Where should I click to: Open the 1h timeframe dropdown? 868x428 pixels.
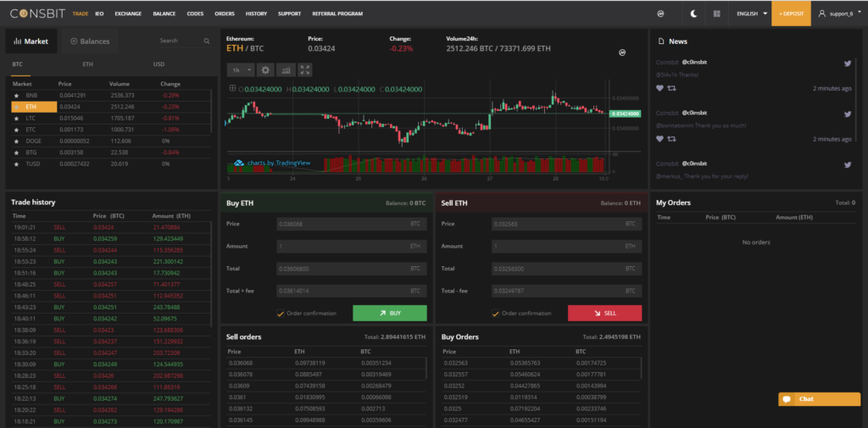(241, 69)
